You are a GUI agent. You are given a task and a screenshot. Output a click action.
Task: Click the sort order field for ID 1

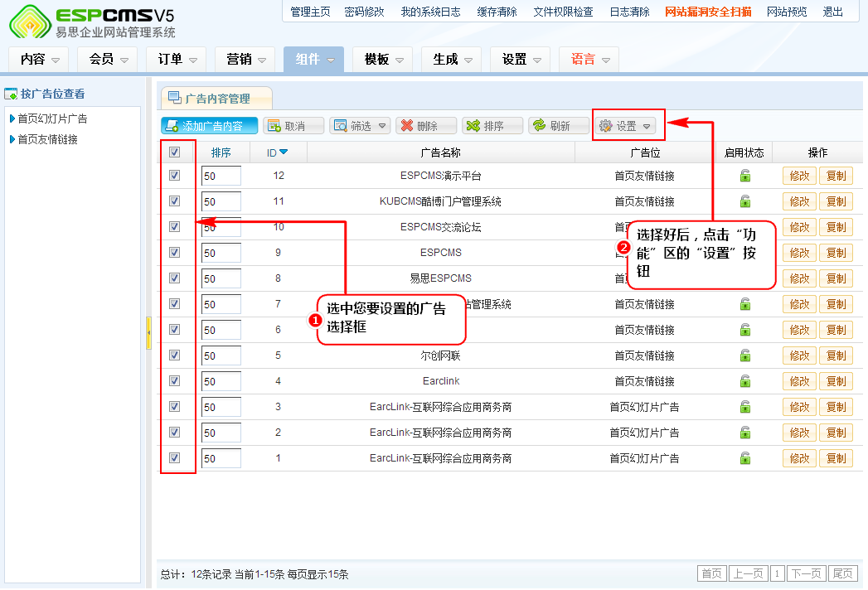(x=221, y=458)
